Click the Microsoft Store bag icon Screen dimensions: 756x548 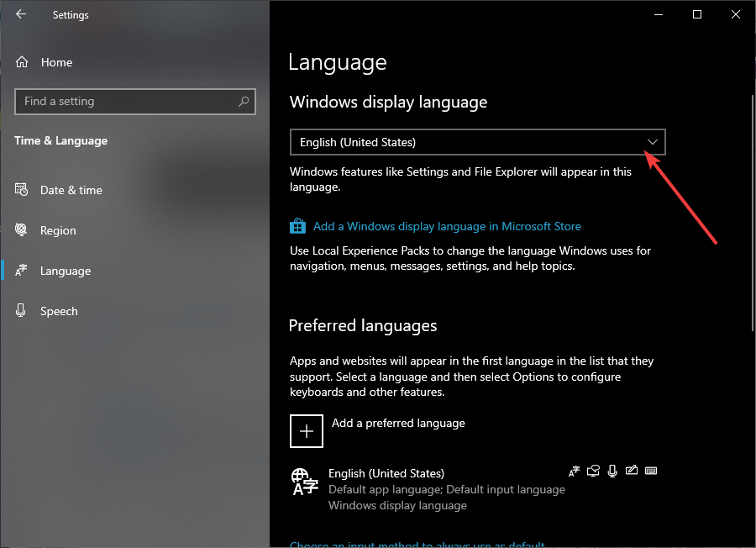[297, 226]
